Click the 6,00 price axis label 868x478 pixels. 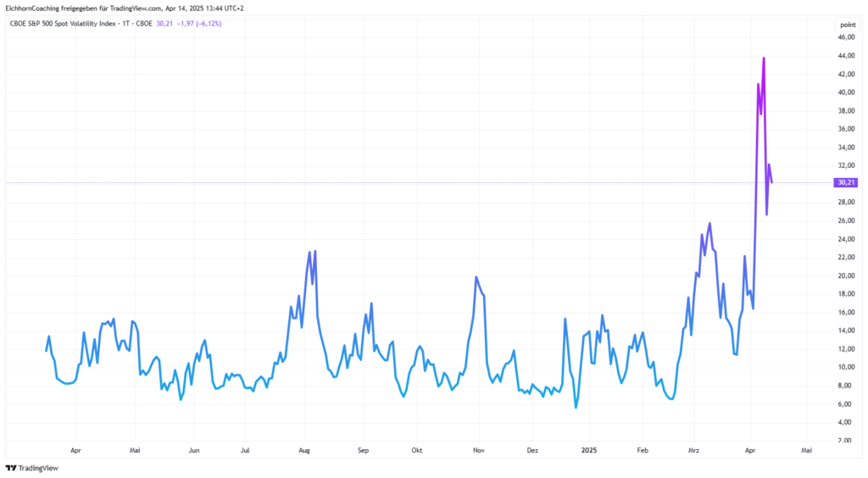[845, 404]
